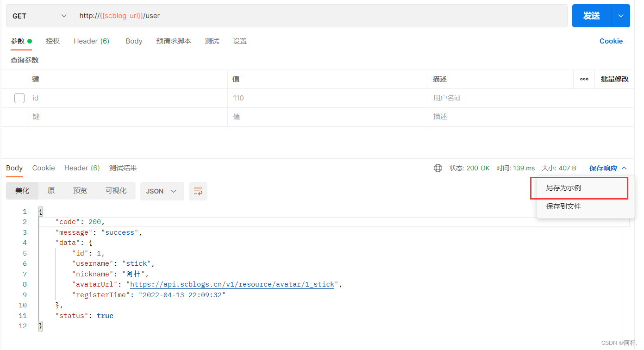Toggle the line wrap icon
Viewport: 644px width, 350px height.
(198, 191)
